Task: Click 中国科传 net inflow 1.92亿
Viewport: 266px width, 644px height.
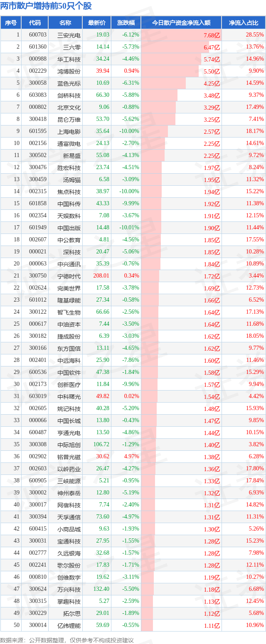Action: pos(212,204)
